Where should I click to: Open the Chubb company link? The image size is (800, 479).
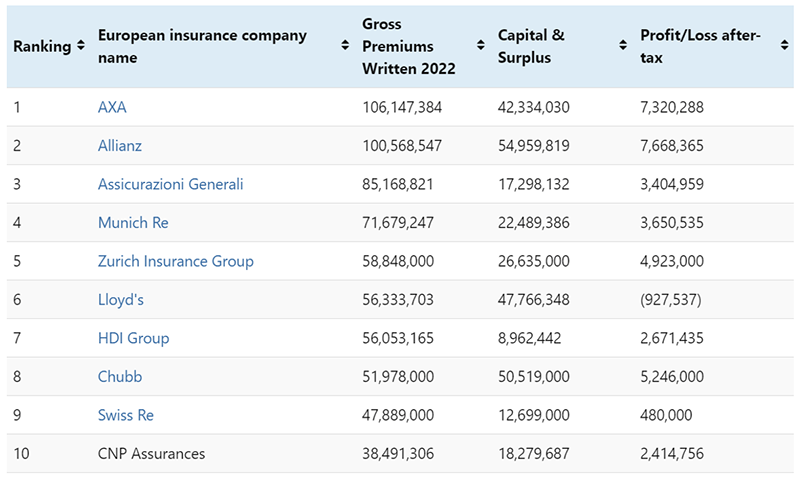(120, 376)
